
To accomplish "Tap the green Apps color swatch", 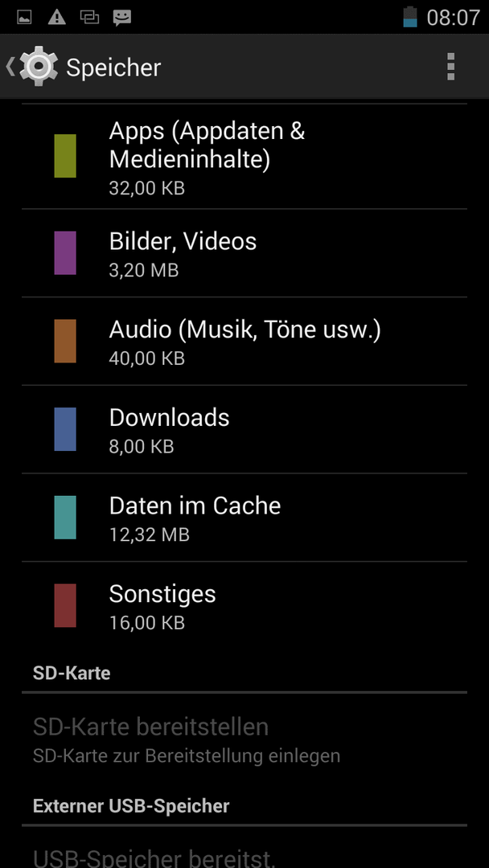I will (65, 156).
